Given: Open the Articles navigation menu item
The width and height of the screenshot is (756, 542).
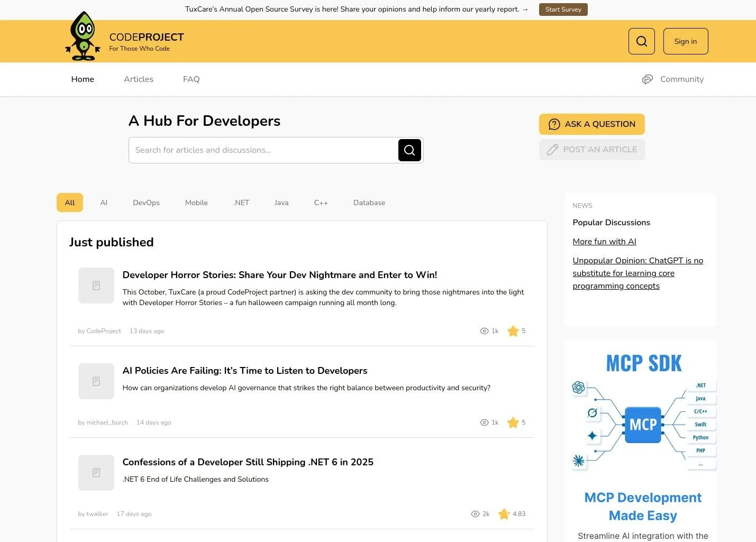Looking at the screenshot, I should click(x=139, y=79).
